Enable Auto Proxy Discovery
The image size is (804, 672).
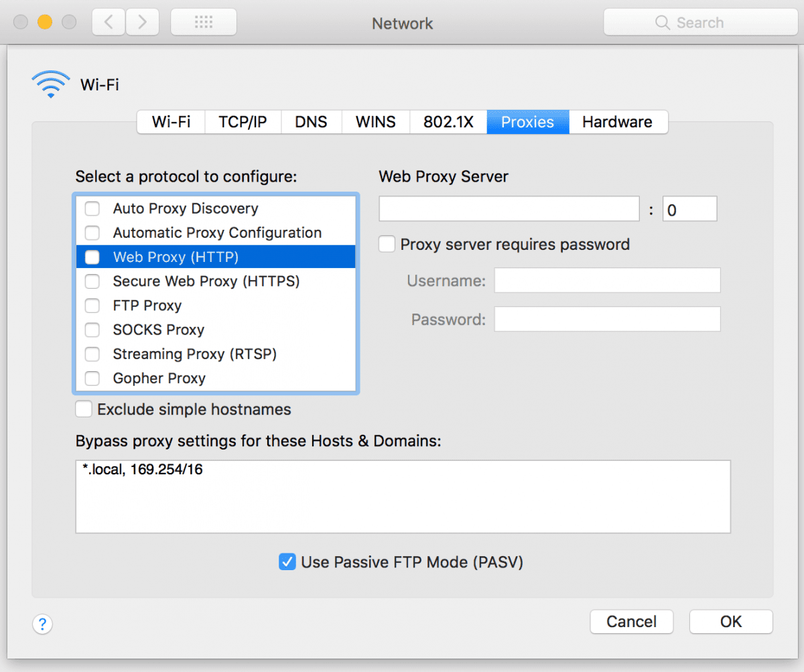[92, 208]
